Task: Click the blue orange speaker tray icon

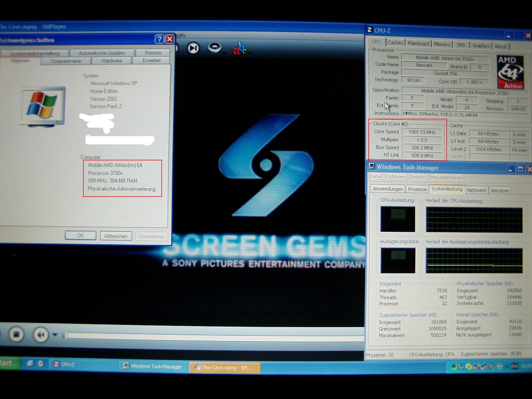Action: [514, 366]
